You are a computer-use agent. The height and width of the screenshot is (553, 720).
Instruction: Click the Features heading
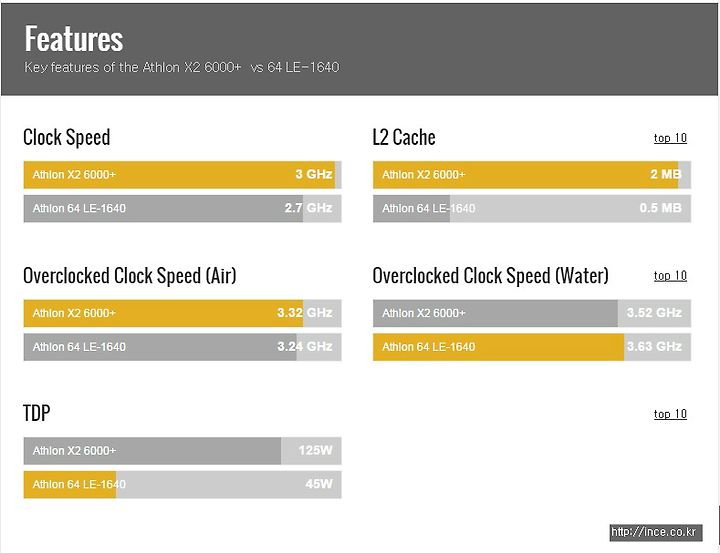coord(74,39)
